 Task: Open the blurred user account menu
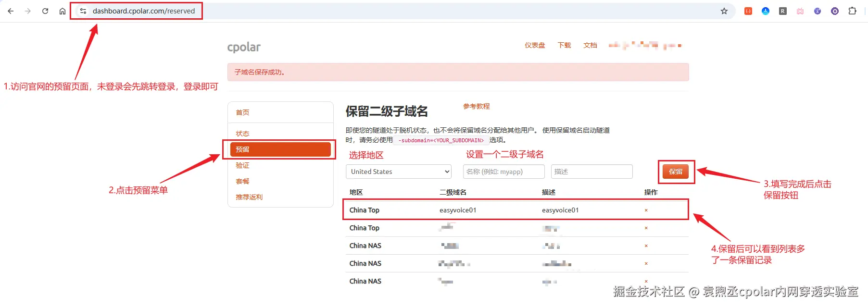click(645, 45)
